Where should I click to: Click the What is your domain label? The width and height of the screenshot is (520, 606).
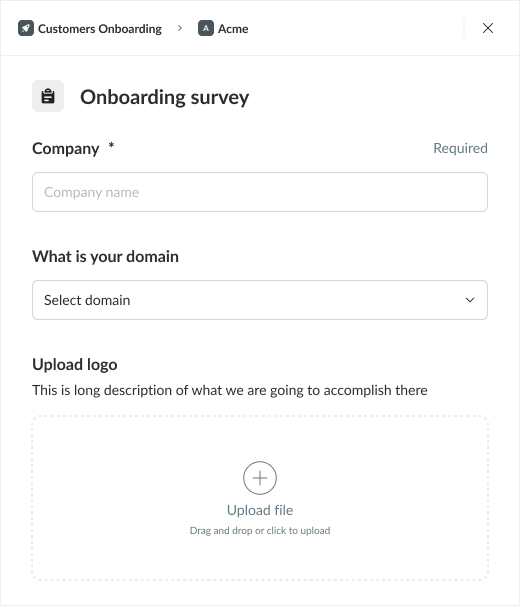pyautogui.click(x=105, y=257)
